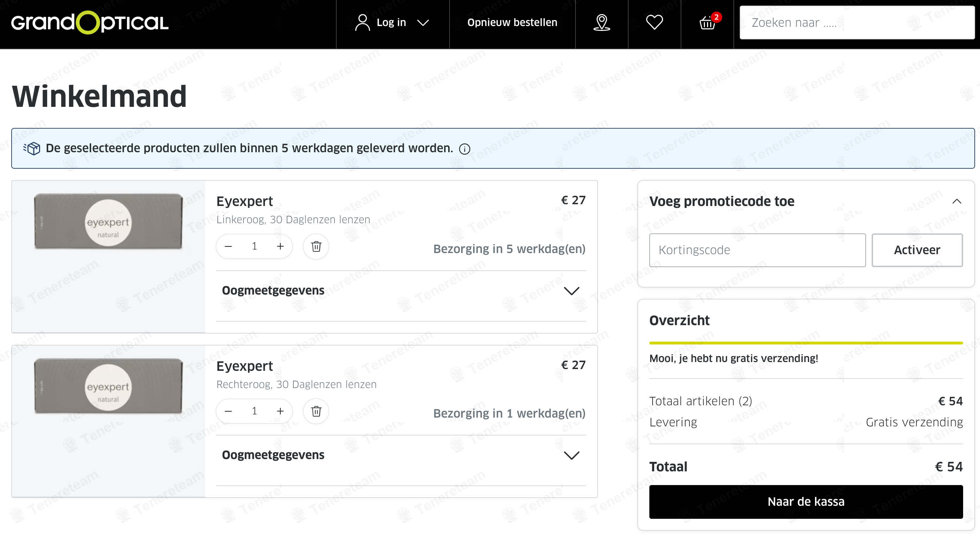Image resolution: width=980 pixels, height=542 pixels.
Task: Expand Oogmeetgegevens for Rechteroog item
Action: (401, 455)
